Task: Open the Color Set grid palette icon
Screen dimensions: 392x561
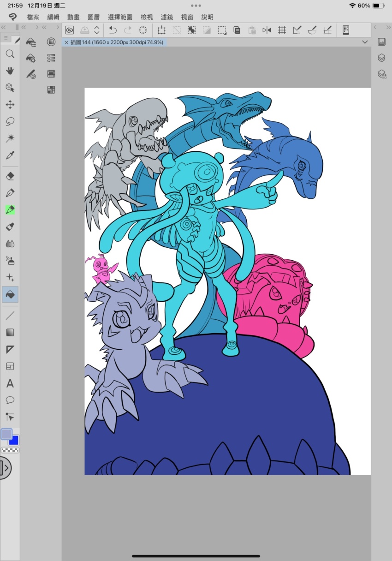Action: pos(51,90)
